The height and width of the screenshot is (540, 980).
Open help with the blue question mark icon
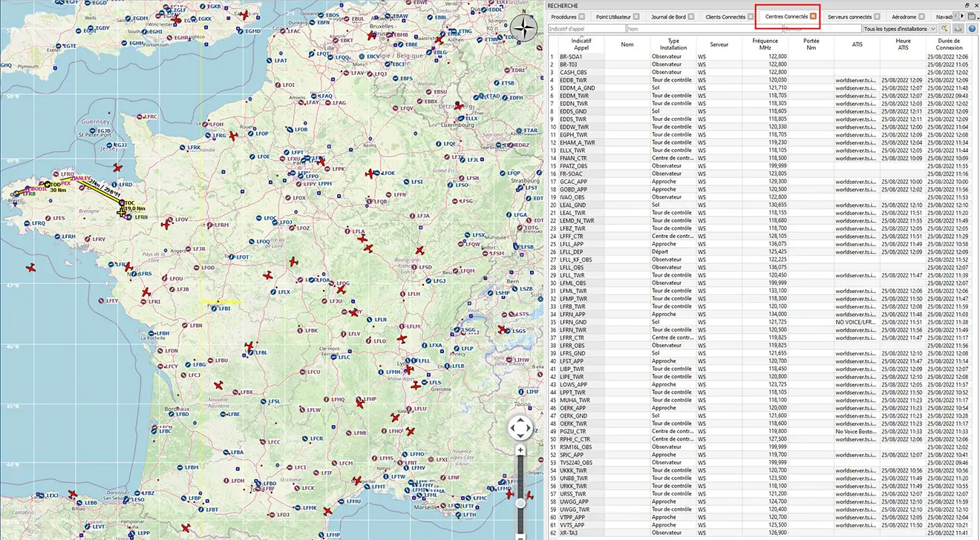coord(972,29)
